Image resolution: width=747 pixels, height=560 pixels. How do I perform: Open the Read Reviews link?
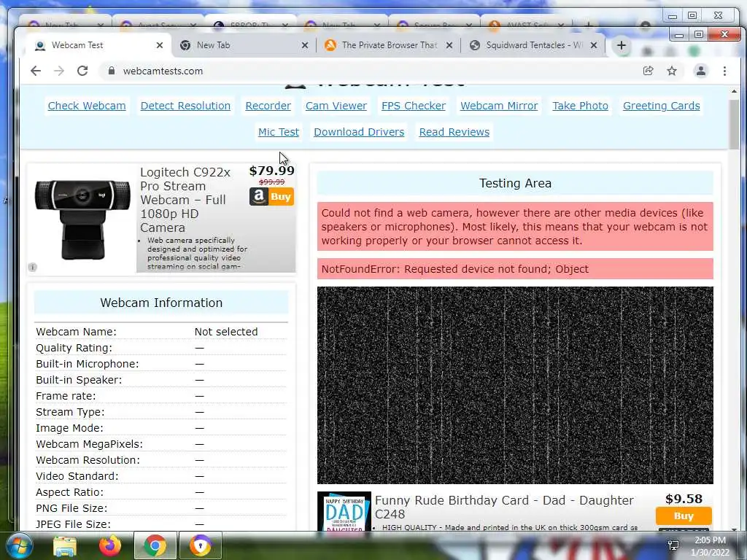point(454,132)
